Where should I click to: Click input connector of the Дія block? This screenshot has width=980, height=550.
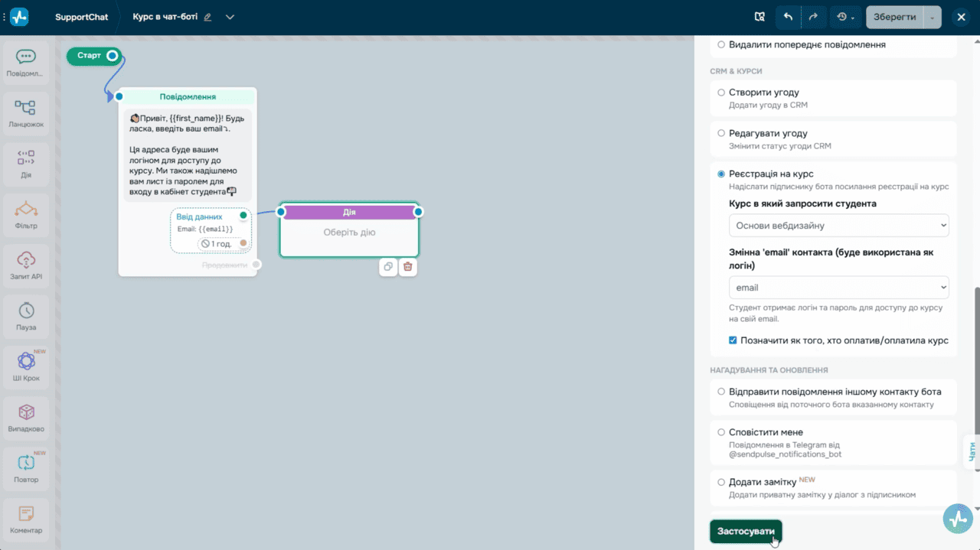pos(281,212)
